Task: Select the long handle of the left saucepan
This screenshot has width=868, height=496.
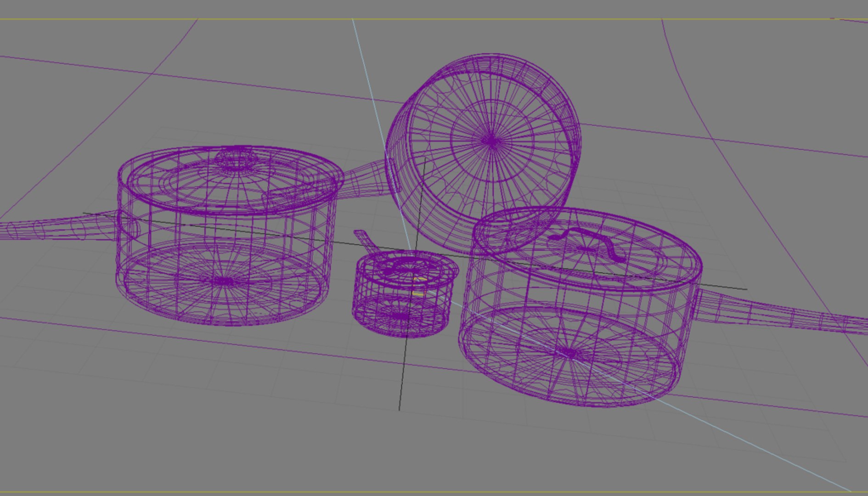Action: (x=59, y=226)
